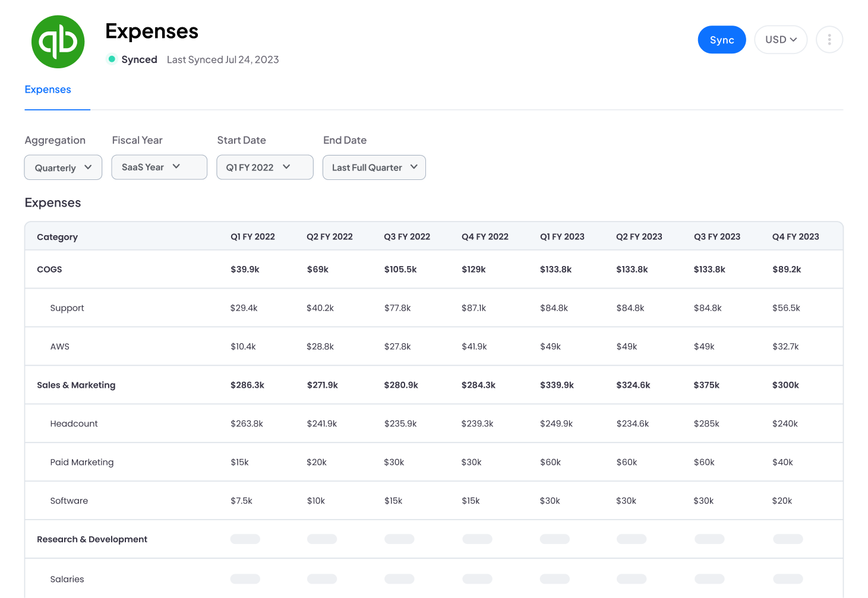This screenshot has width=868, height=598.
Task: Change the Q1 FY 2022 start date
Action: coord(264,167)
